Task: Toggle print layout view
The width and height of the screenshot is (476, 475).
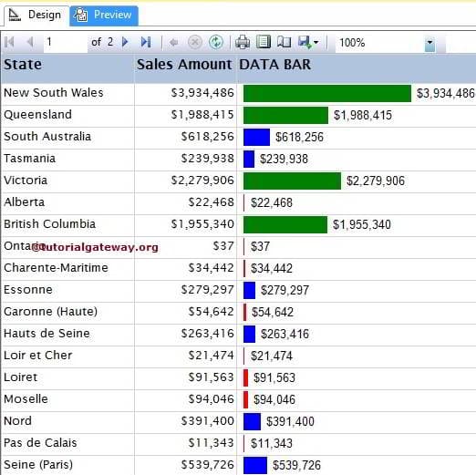Action: pyautogui.click(x=264, y=42)
